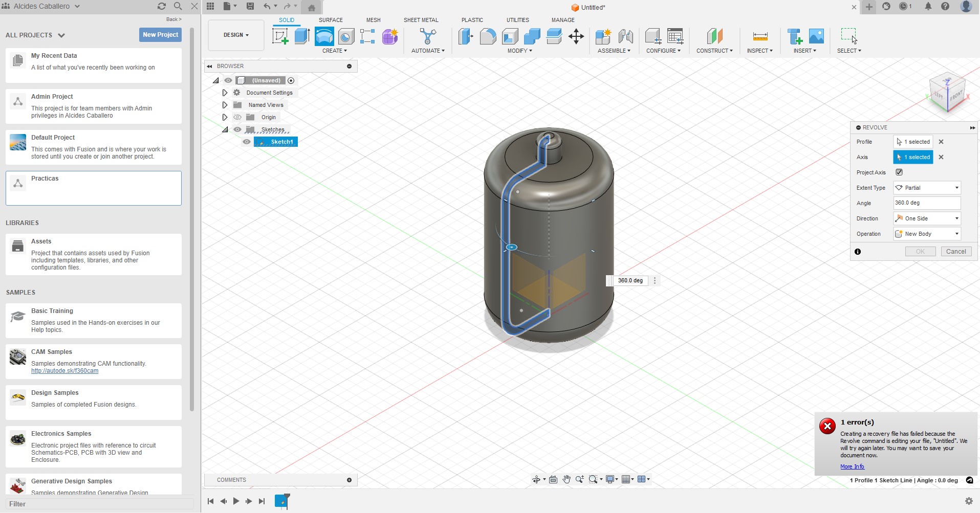This screenshot has height=513, width=980.
Task: Select the Fillet tool
Action: [x=488, y=36]
